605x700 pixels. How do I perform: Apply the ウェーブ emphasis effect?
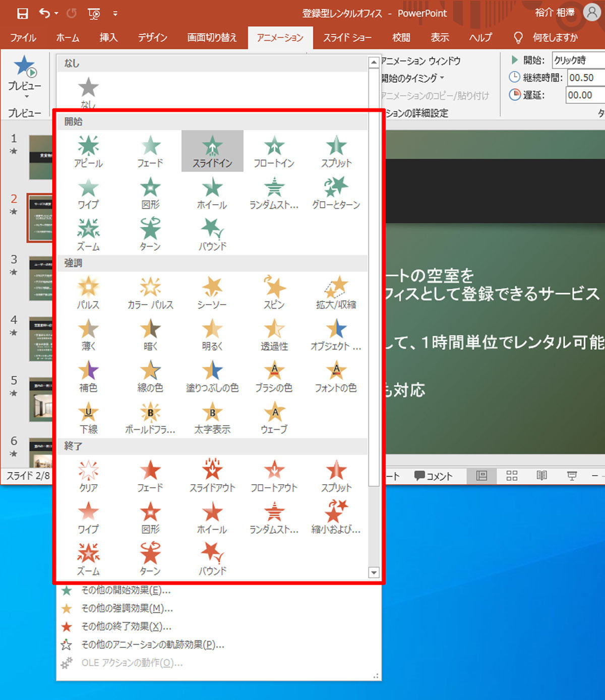pos(274,418)
